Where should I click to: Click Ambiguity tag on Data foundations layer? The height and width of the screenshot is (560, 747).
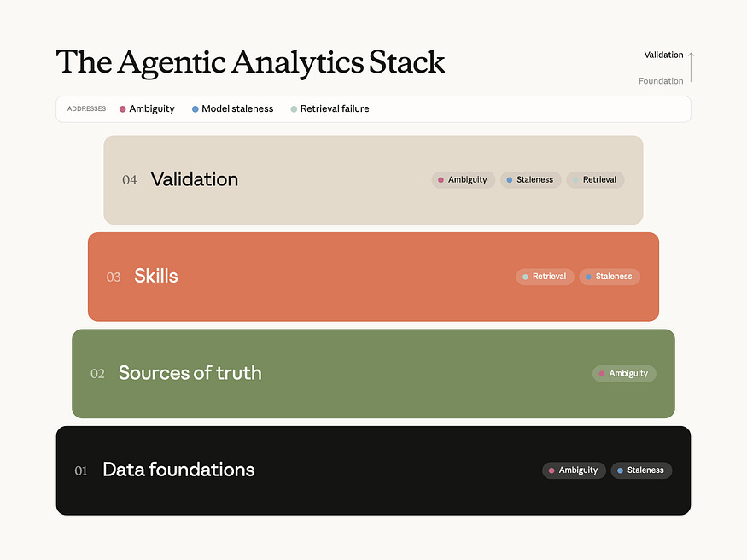pyautogui.click(x=574, y=470)
